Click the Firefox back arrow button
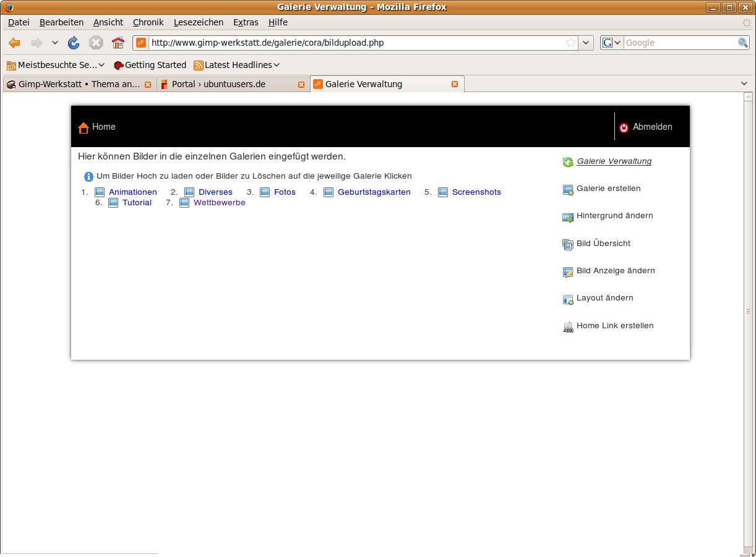 pyautogui.click(x=14, y=43)
